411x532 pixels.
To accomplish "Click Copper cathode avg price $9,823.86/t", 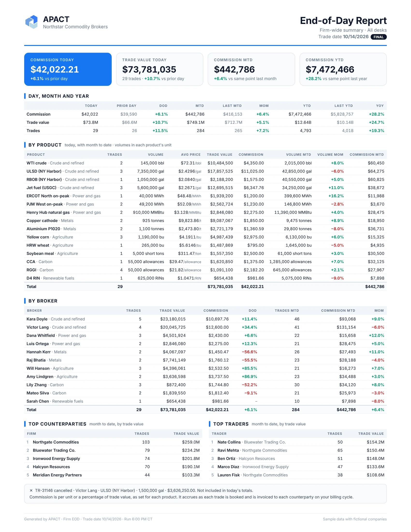I will click(x=190, y=221).
